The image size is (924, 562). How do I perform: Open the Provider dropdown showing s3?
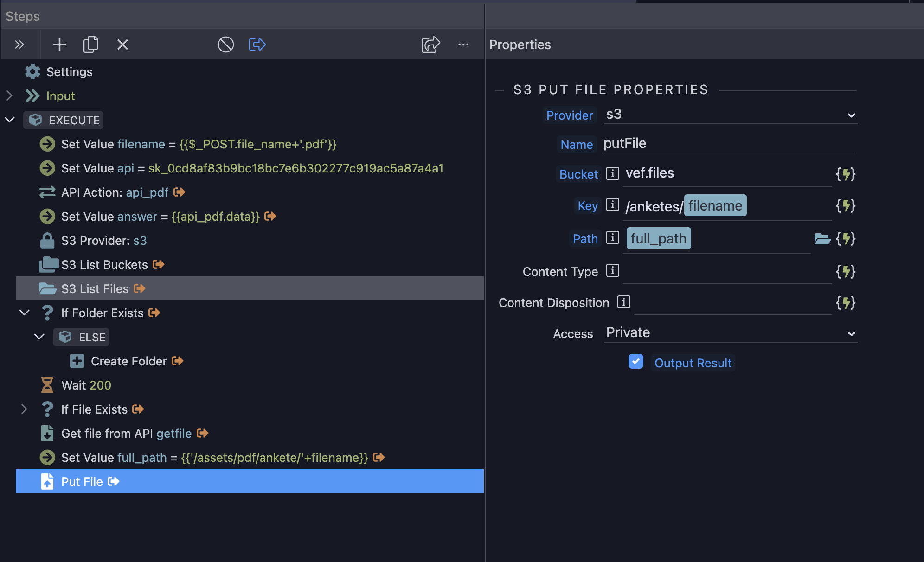(731, 115)
